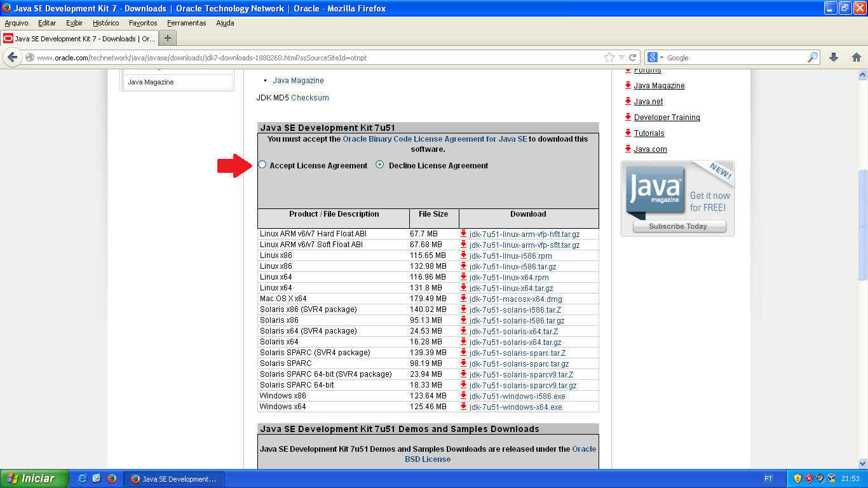
Task: Download jdk-7u51-linux-x64.tar.gz
Action: coord(512,288)
